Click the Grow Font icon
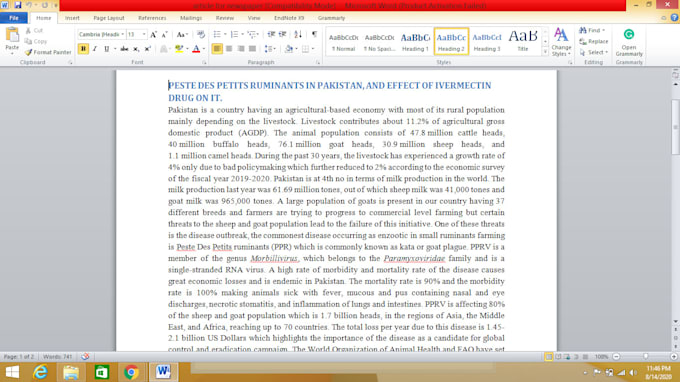680x382 pixels. [153, 34]
